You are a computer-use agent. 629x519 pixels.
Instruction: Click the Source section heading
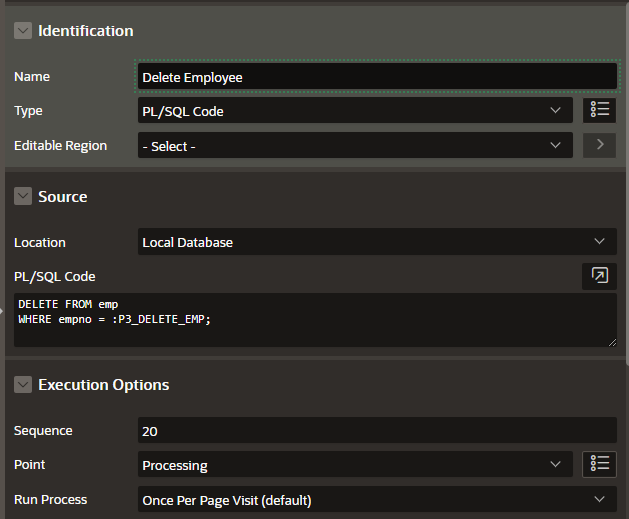pos(63,197)
